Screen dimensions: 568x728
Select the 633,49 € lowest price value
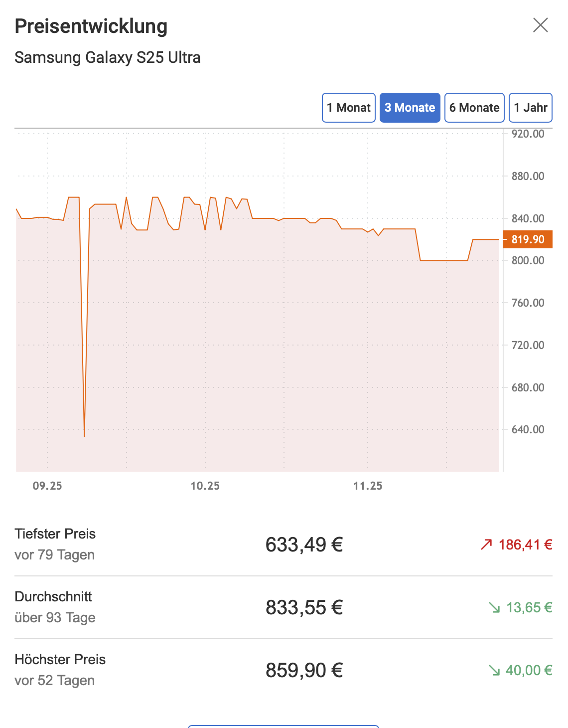click(304, 545)
